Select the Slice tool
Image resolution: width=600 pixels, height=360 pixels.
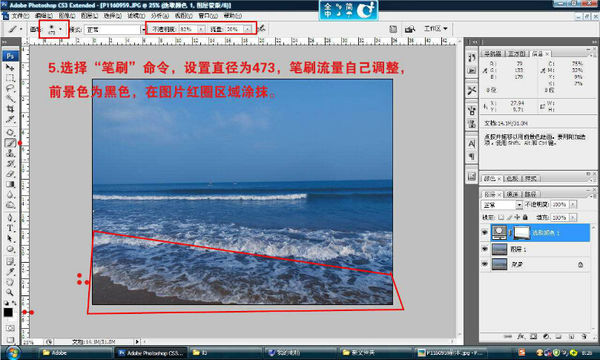(x=10, y=119)
